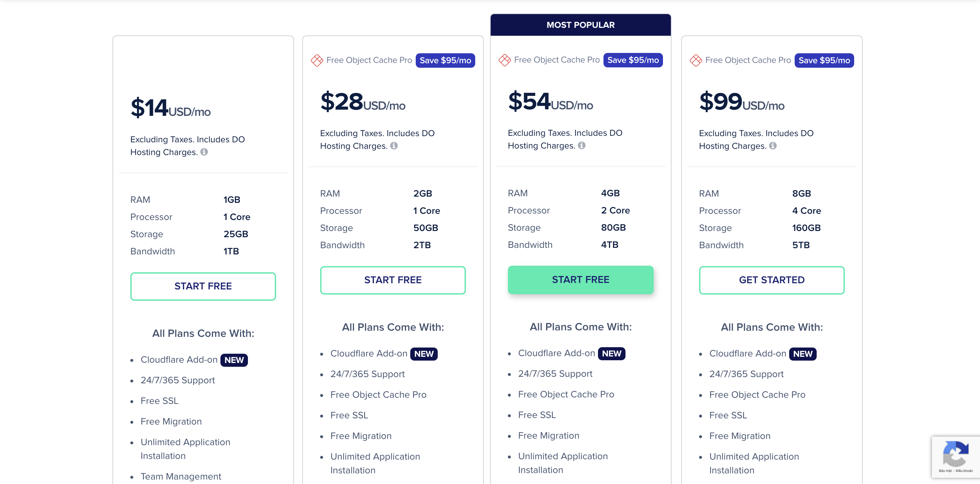Image resolution: width=980 pixels, height=484 pixels.
Task: Click the MOST POPULAR banner
Action: pos(580,24)
